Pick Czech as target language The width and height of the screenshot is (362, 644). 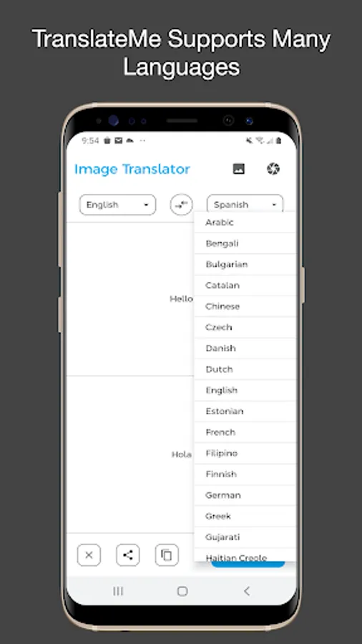[x=245, y=327]
